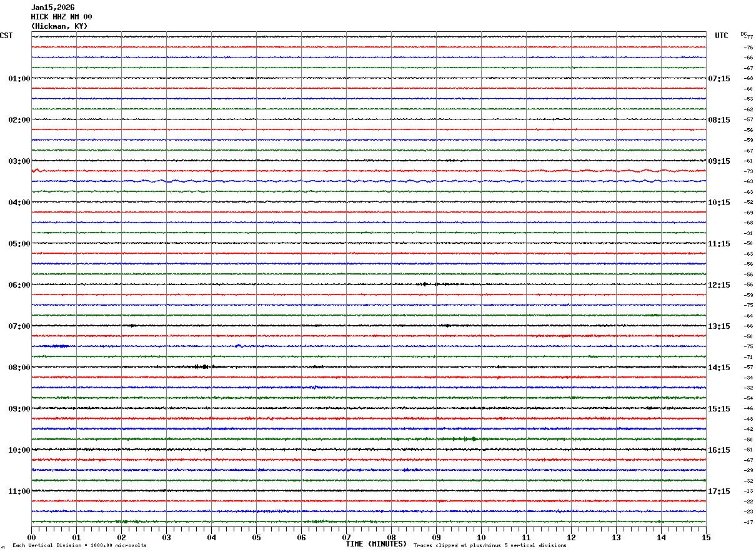
Task: Select the 09:00 CST time label
Action: pos(19,409)
